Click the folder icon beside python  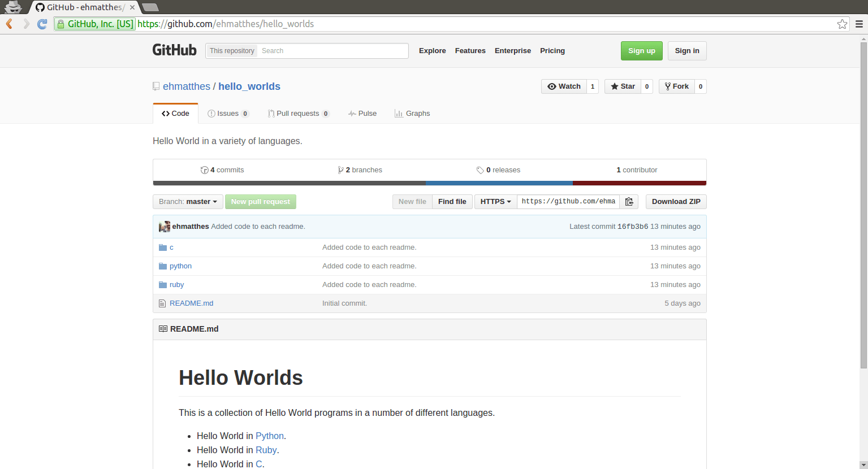163,266
